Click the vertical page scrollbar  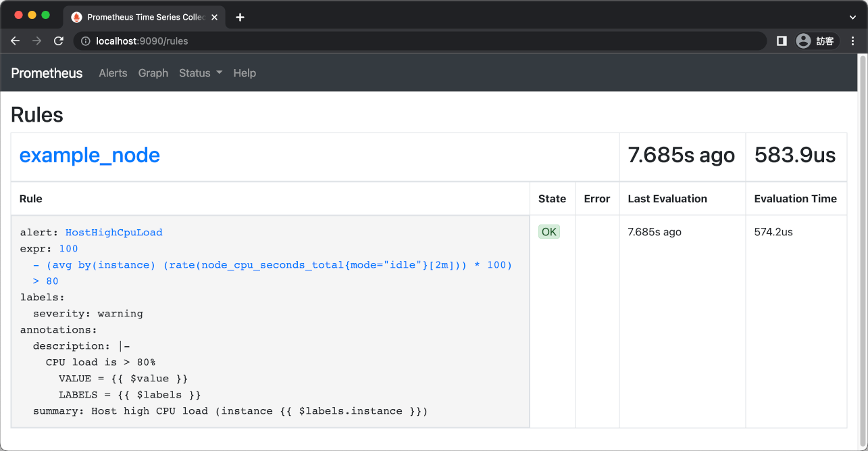coord(862,250)
